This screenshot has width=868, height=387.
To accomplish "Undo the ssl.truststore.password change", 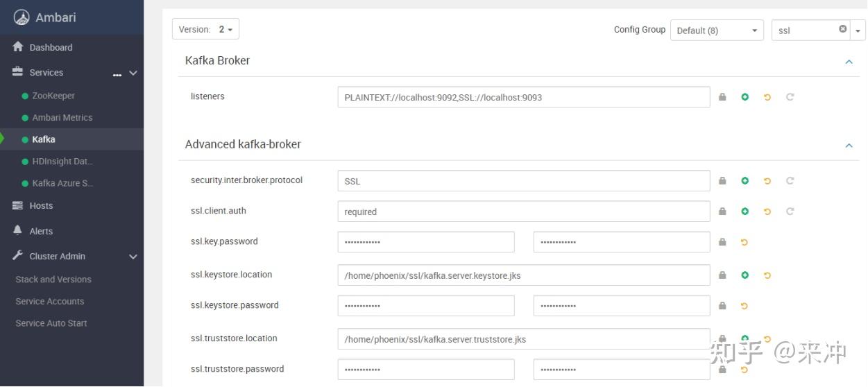I will [744, 370].
